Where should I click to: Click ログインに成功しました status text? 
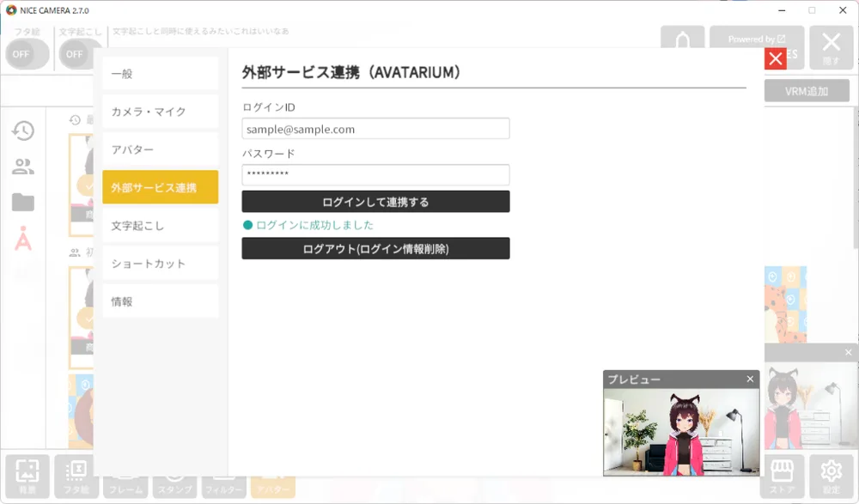(x=314, y=225)
